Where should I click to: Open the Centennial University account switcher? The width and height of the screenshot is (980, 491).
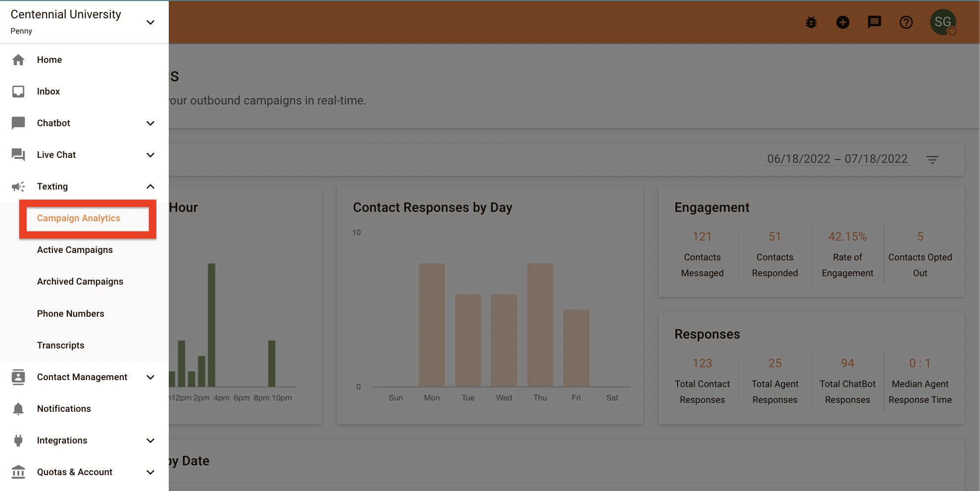point(150,22)
